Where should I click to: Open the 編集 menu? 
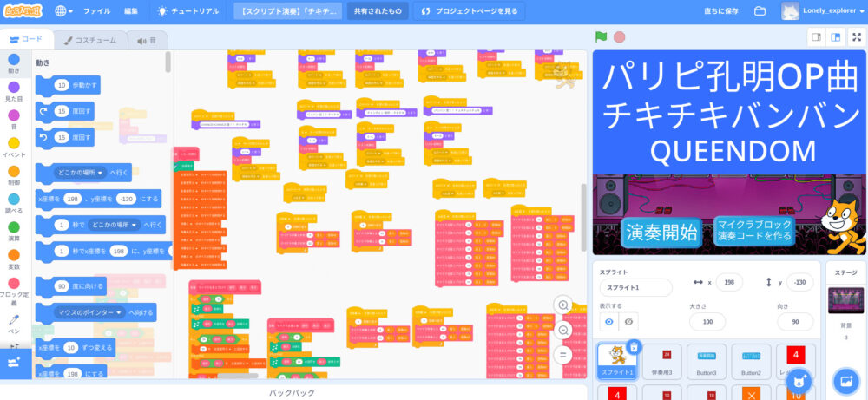coord(131,11)
